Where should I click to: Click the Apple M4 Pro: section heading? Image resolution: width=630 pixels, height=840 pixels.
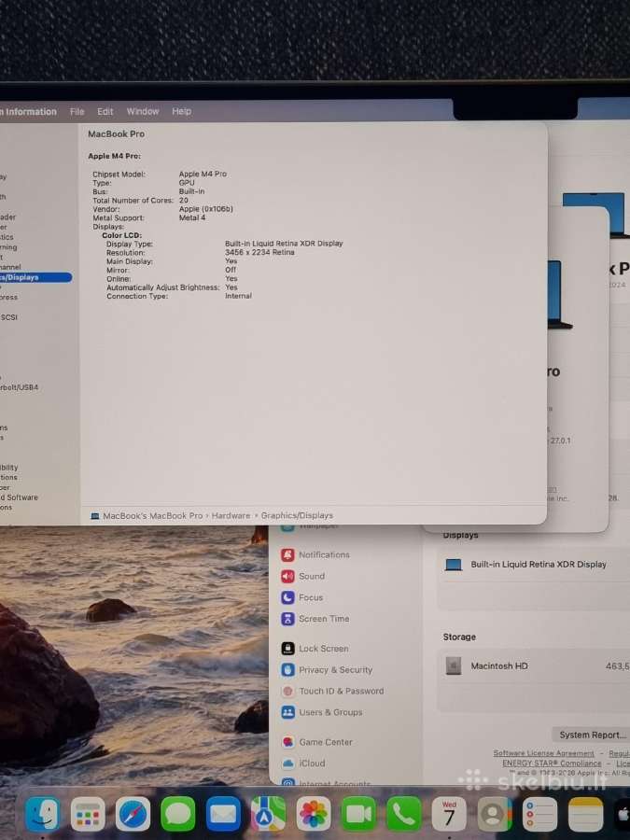click(x=114, y=156)
